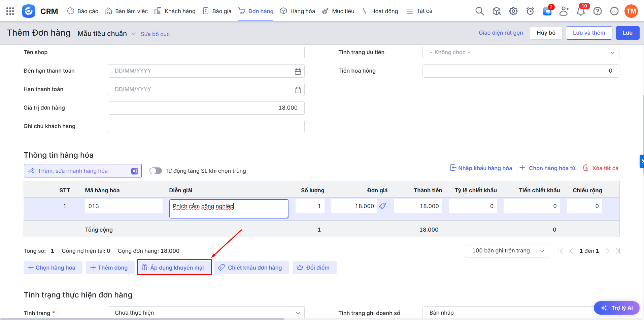
Task: Open the Trợ lý AI assistant button
Action: pyautogui.click(x=616, y=308)
